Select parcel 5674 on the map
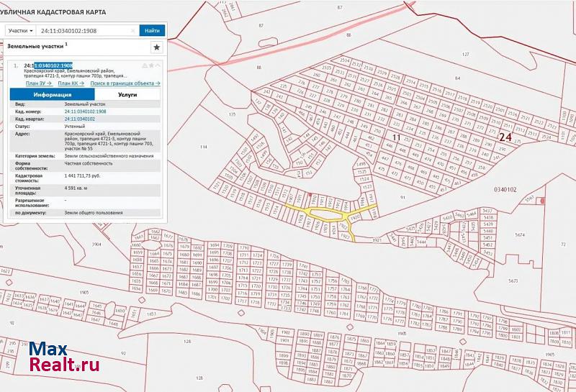The image size is (576, 392). tap(521, 234)
